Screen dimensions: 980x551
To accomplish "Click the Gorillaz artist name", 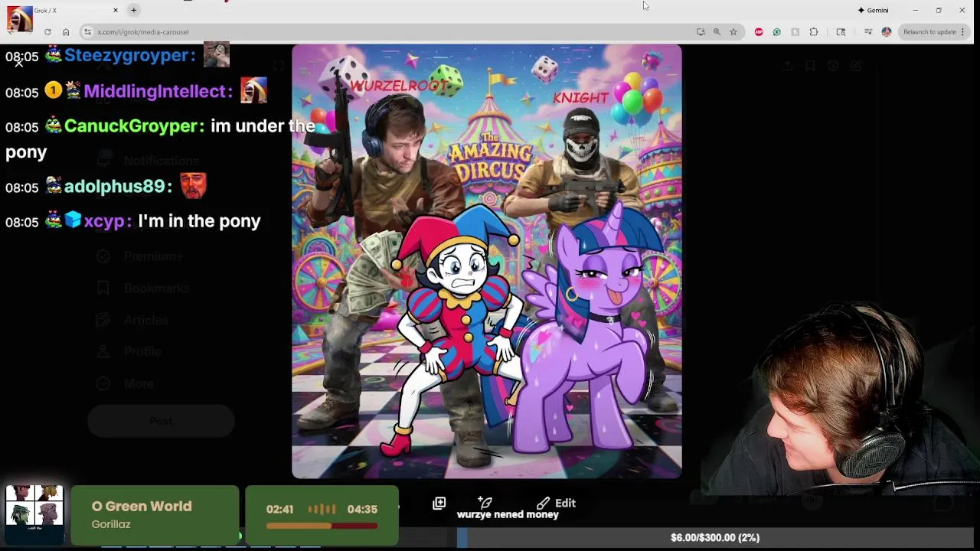I will point(111,524).
